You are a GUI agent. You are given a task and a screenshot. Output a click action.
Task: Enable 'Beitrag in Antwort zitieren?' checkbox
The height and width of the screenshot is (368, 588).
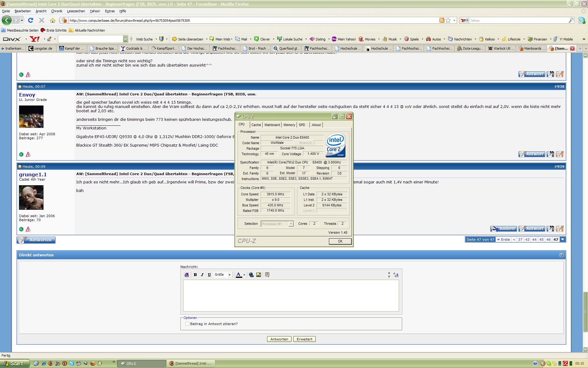point(187,324)
